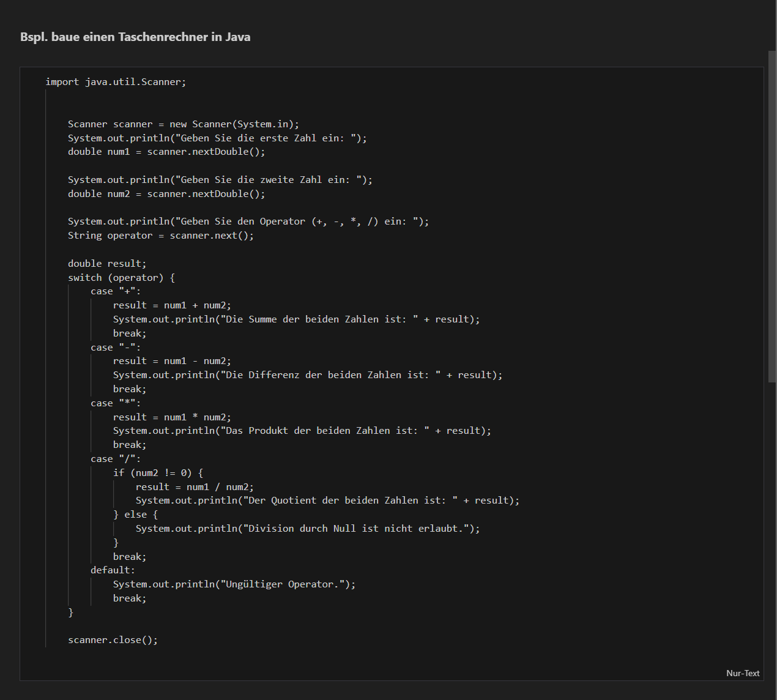Image resolution: width=777 pixels, height=700 pixels.
Task: Click the 'Der Quotient der beiden Zahlen' line
Action: click(x=327, y=501)
